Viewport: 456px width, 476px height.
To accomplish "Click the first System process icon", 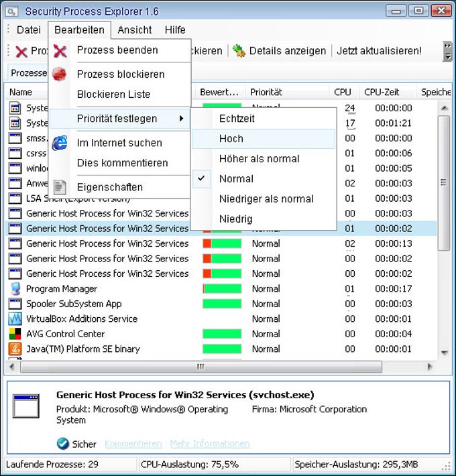I will coord(15,108).
